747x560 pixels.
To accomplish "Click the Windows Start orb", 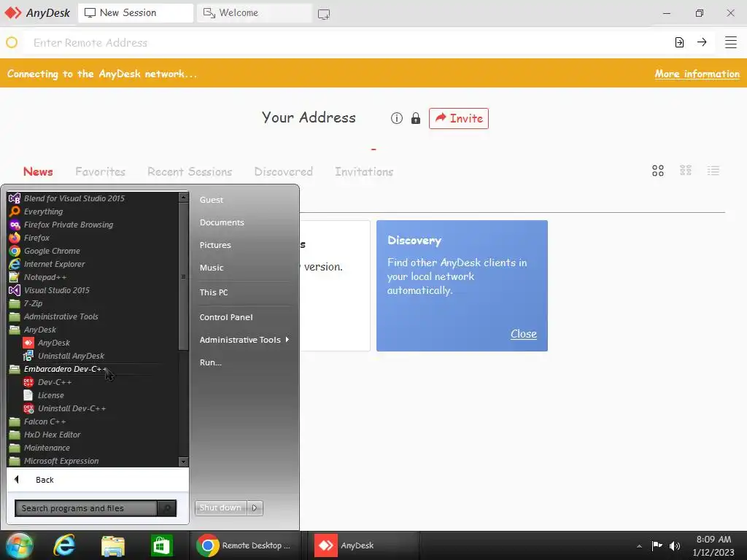I will [x=20, y=545].
